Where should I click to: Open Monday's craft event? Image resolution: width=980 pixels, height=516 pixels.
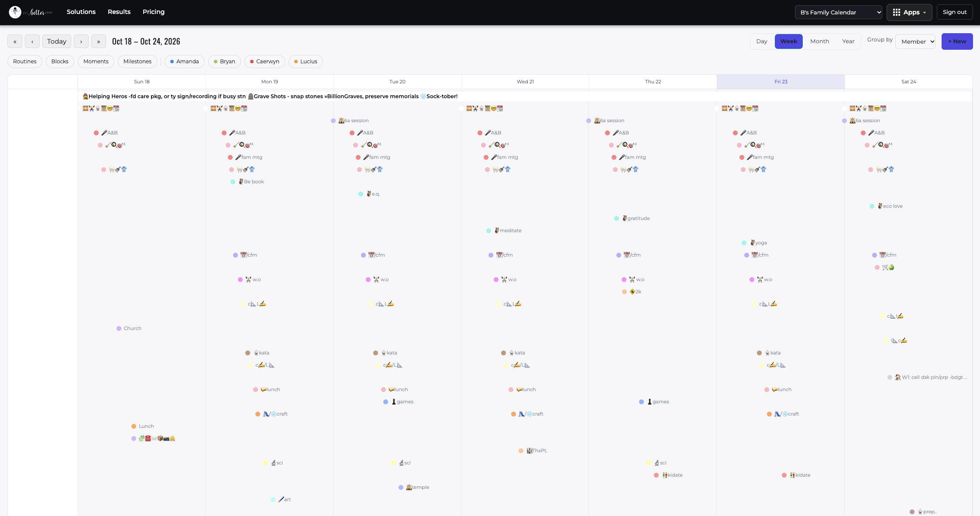[272, 414]
